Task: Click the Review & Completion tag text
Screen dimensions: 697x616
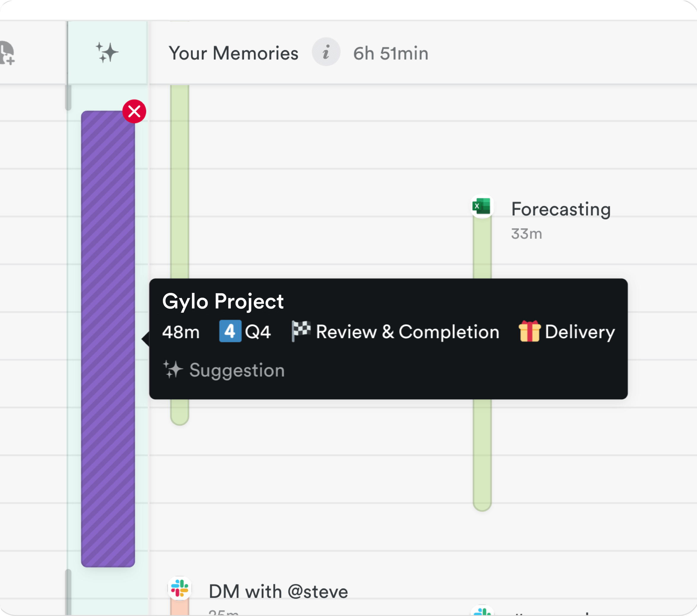Action: (x=408, y=332)
